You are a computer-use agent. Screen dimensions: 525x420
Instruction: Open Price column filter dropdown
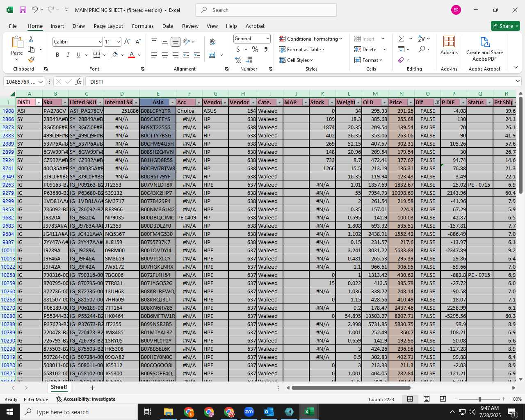(411, 103)
